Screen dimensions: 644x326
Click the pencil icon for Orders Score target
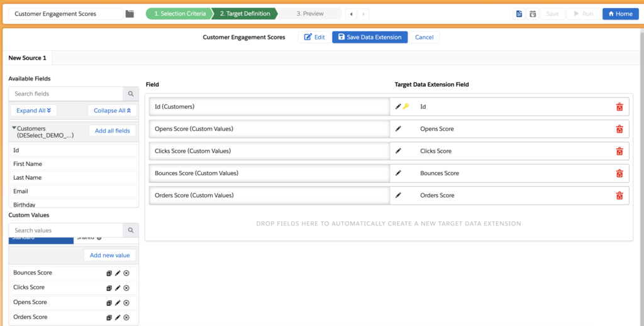398,195
